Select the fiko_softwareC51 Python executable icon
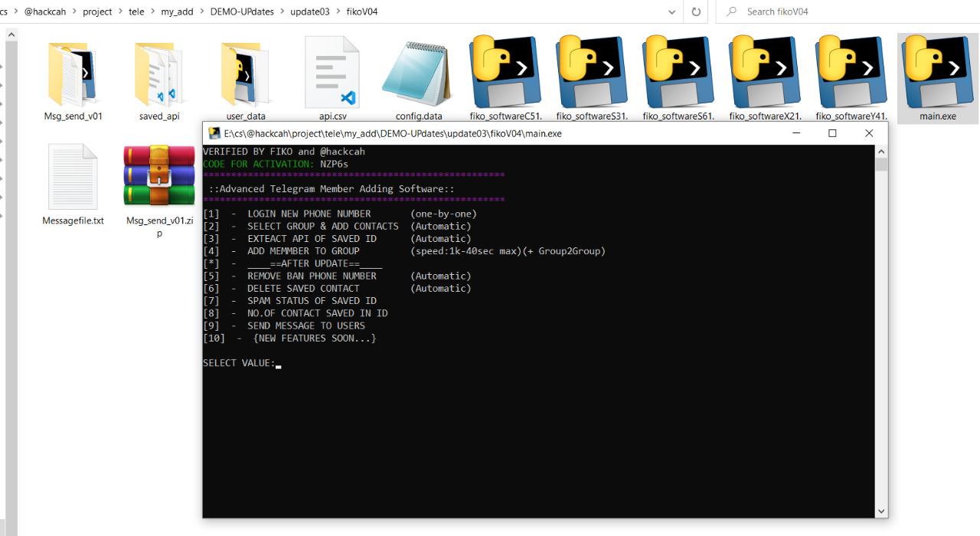This screenshot has height=536, width=980. pyautogui.click(x=505, y=72)
